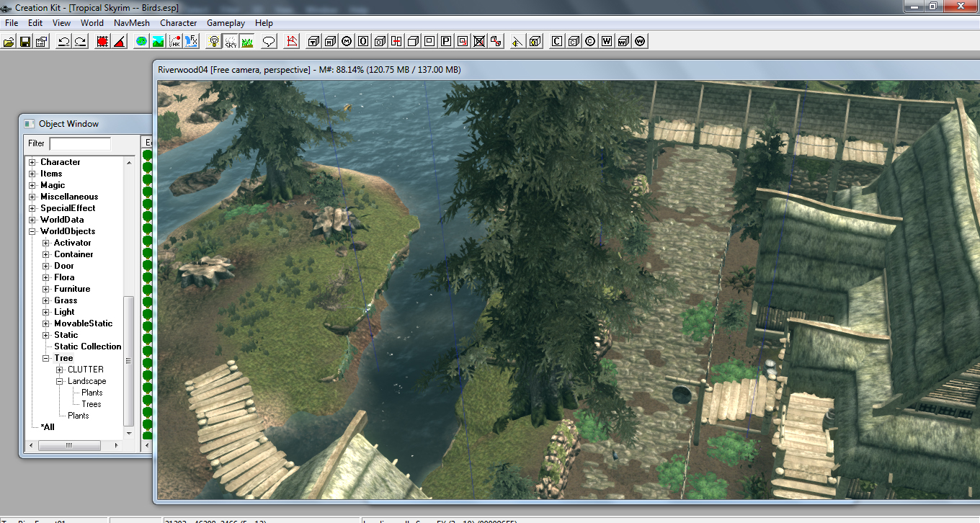Toggle snap to grid toolbar button
The image size is (980, 523).
[102, 41]
